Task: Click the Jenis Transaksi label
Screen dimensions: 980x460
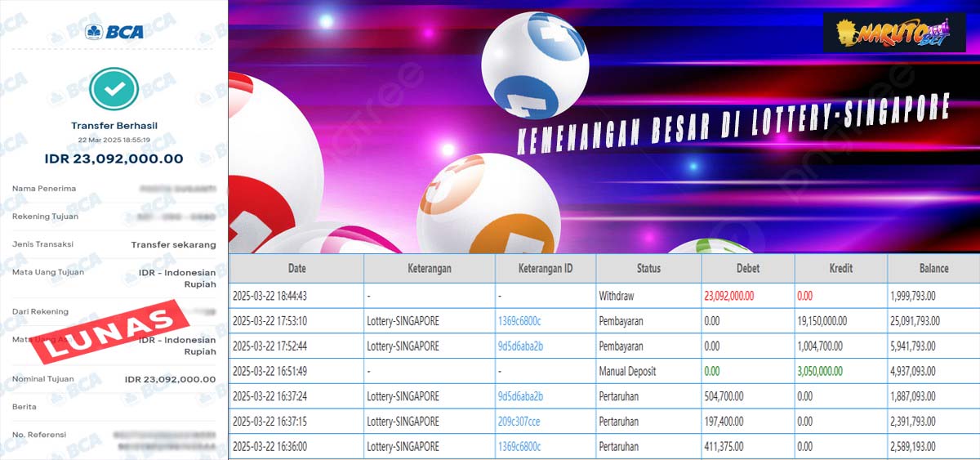Action: click(43, 244)
